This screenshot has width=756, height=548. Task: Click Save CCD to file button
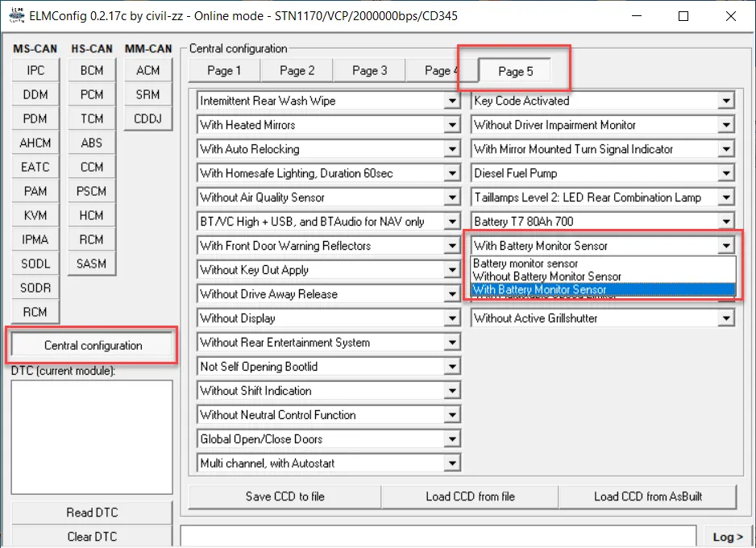click(x=285, y=496)
